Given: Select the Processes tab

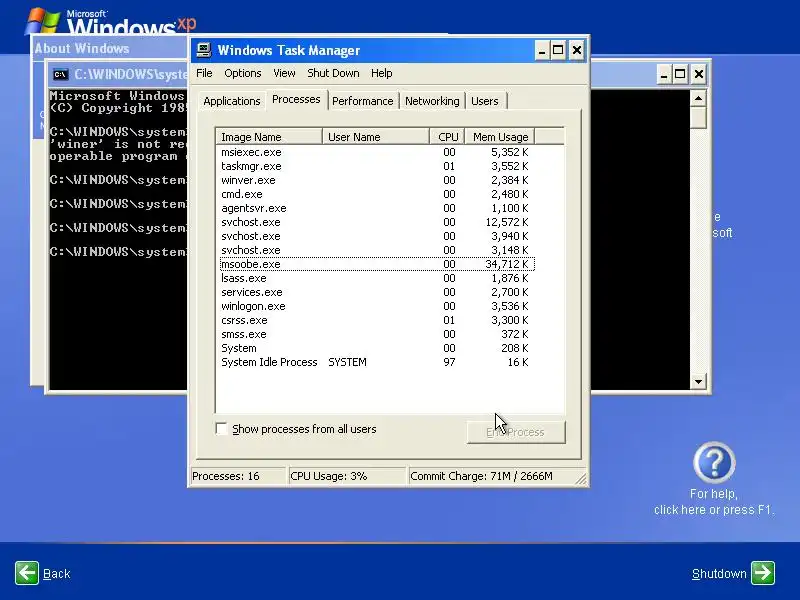Looking at the screenshot, I should tap(296, 99).
